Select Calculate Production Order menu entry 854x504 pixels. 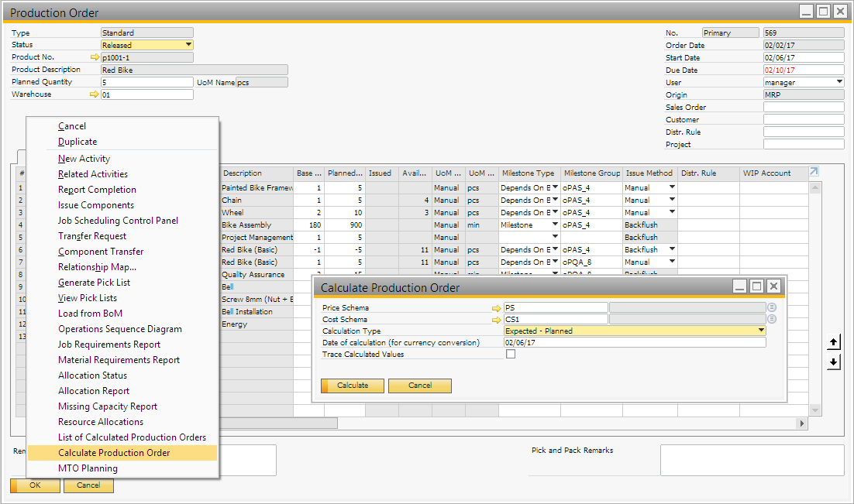point(114,453)
